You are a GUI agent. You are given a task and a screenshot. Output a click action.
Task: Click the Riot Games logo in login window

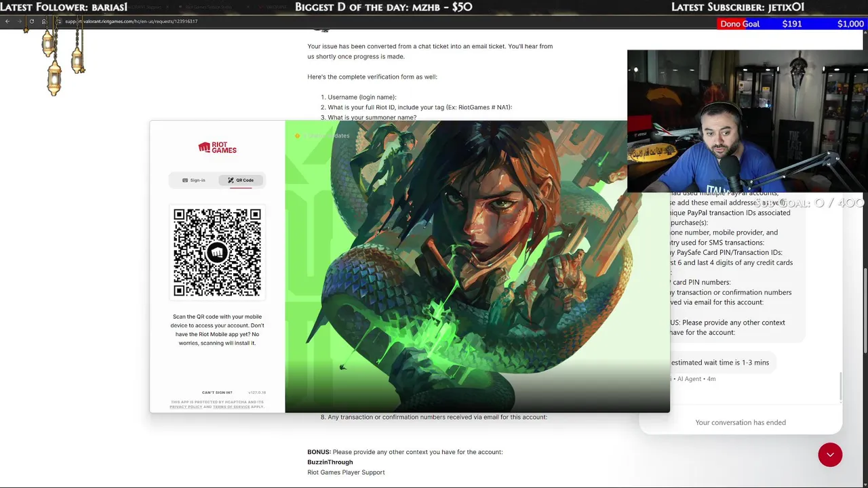[x=217, y=148]
